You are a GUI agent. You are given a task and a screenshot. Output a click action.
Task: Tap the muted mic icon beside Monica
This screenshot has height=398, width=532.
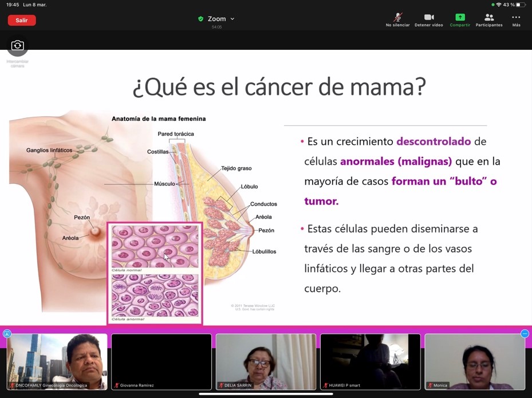pyautogui.click(x=430, y=385)
